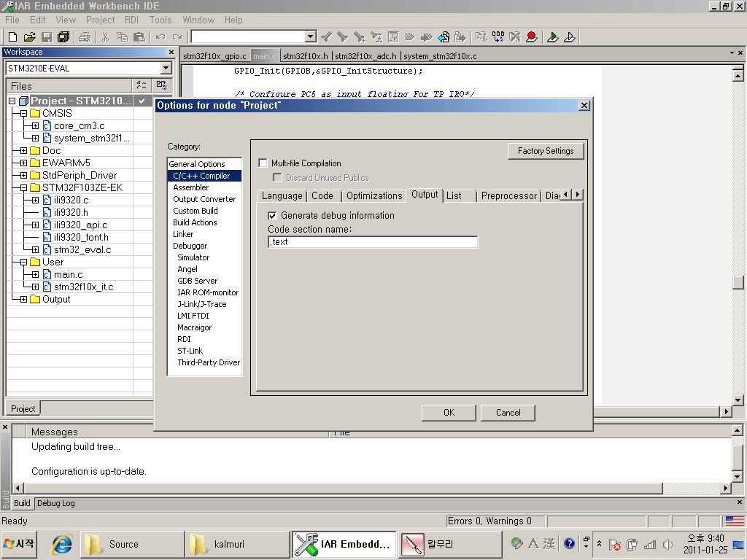
Task: Expand the StdPeriph_Driver folder node
Action: [x=23, y=175]
